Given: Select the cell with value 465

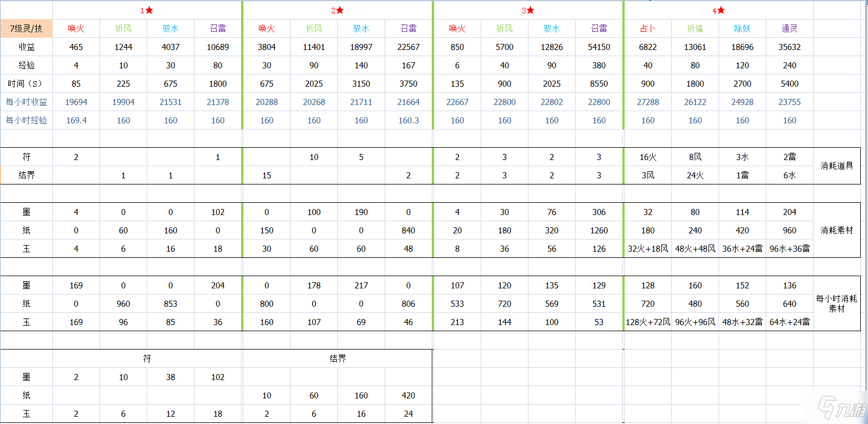Looking at the screenshot, I should coord(76,47).
